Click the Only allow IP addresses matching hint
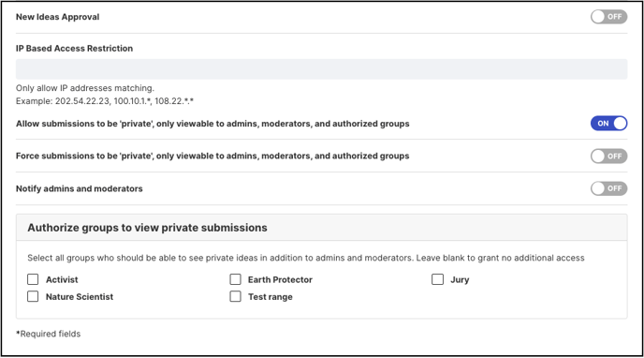Viewport: 644px width, 358px height. (x=85, y=88)
